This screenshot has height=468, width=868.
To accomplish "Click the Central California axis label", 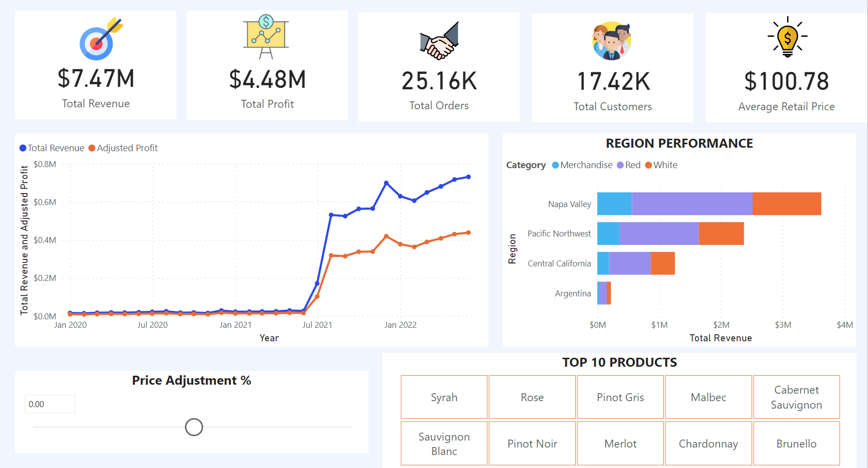I will pos(559,263).
